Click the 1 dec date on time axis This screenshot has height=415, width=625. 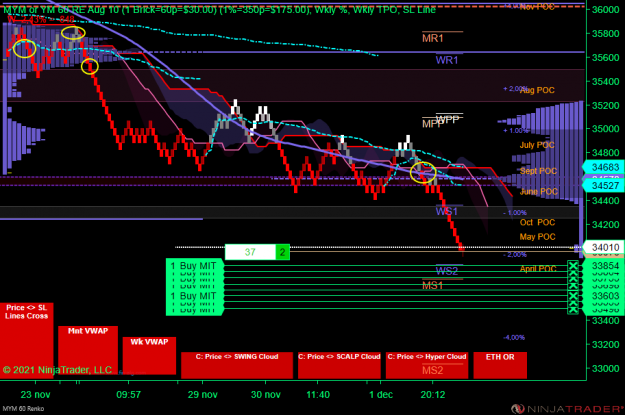381,395
